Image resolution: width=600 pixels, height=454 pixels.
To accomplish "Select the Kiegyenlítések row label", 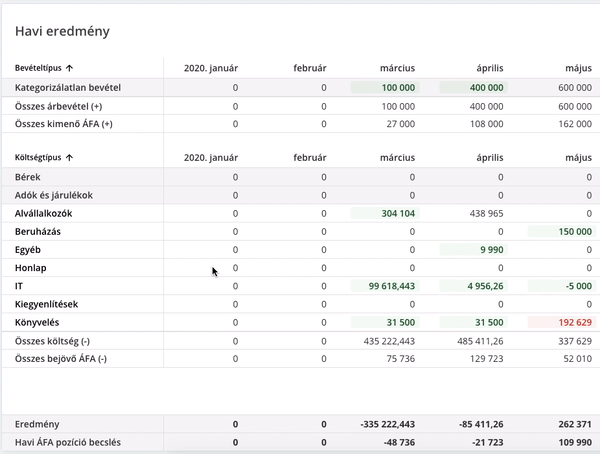I will (46, 304).
